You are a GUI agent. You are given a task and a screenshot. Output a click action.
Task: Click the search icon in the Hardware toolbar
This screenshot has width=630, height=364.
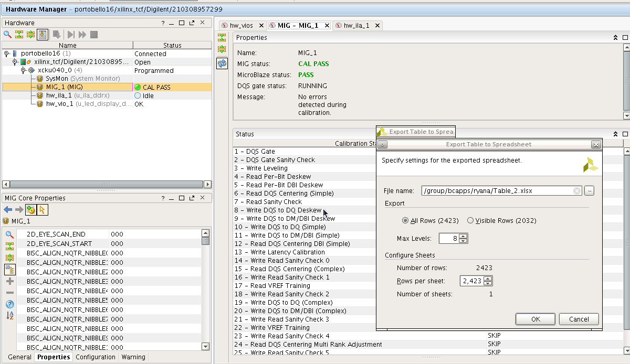(7, 34)
